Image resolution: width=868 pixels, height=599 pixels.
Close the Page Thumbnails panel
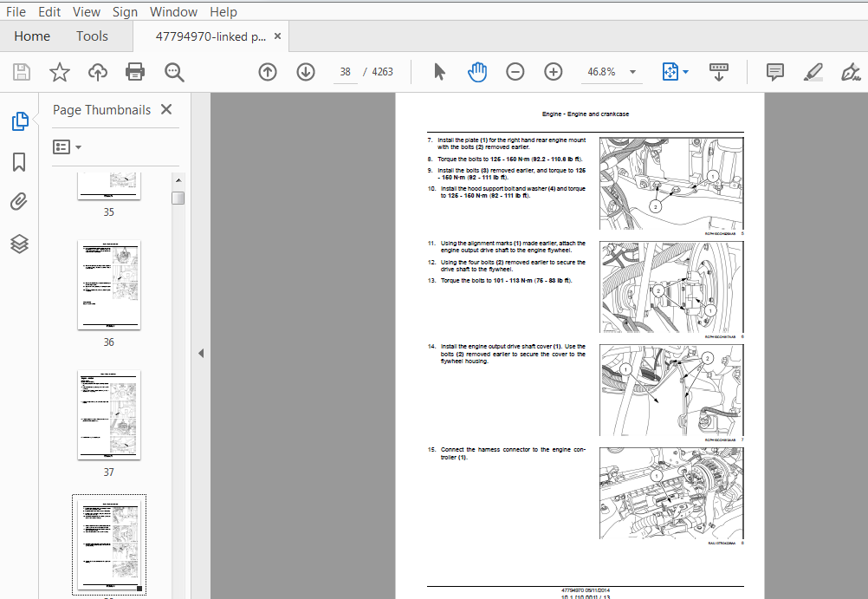(166, 110)
